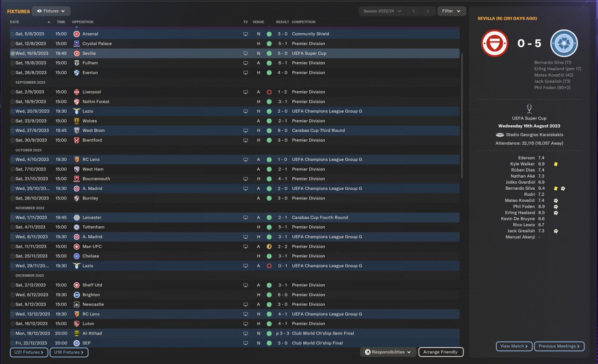The height and width of the screenshot is (364, 598).
Task: Open the Liverpool club badge
Action: 77,92
